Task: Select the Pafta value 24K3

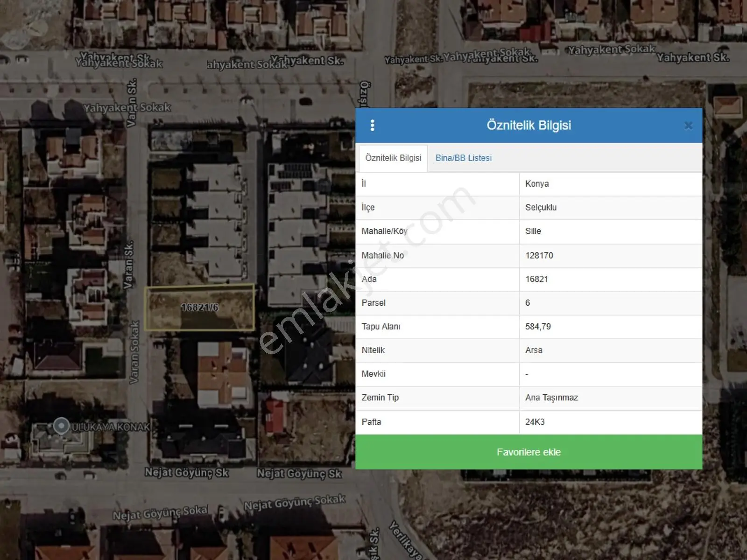Action: (x=535, y=422)
